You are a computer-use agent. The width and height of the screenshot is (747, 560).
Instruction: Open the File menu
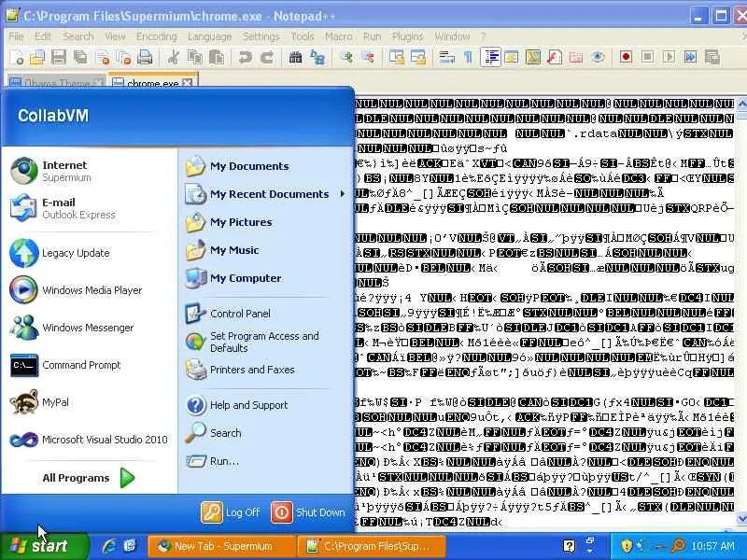click(16, 36)
